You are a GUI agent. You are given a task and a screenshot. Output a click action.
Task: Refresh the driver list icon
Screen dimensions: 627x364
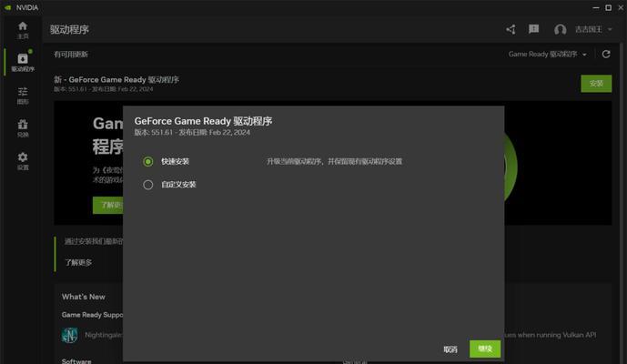(x=606, y=54)
